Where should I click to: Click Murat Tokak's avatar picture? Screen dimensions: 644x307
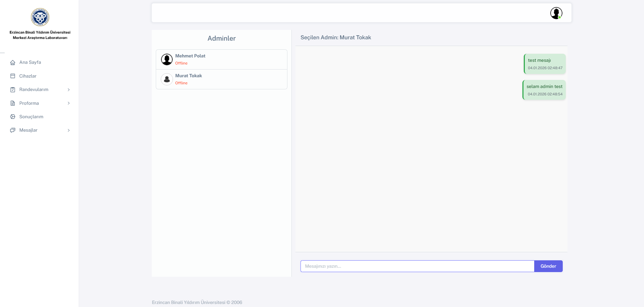167,79
